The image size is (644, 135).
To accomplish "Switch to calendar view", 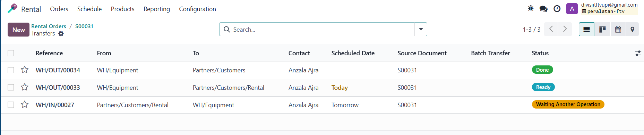I will click(x=618, y=29).
